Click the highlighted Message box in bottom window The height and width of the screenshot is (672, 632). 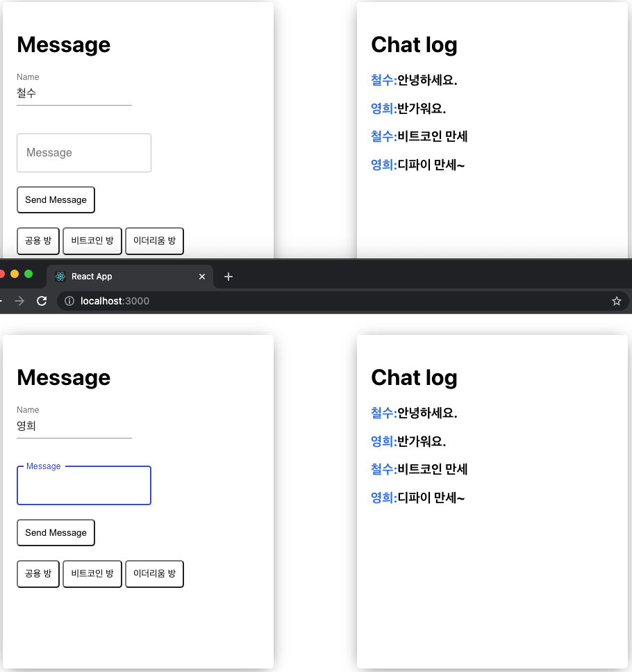click(83, 485)
